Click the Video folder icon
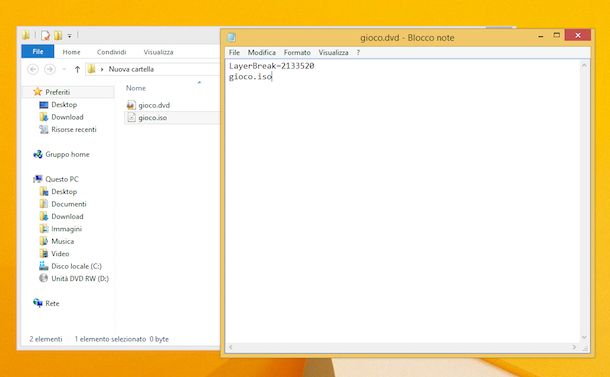 click(x=44, y=254)
